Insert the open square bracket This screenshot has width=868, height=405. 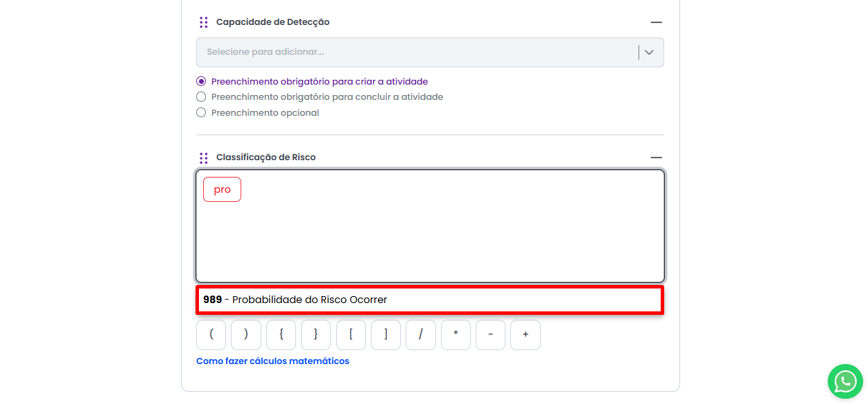351,335
